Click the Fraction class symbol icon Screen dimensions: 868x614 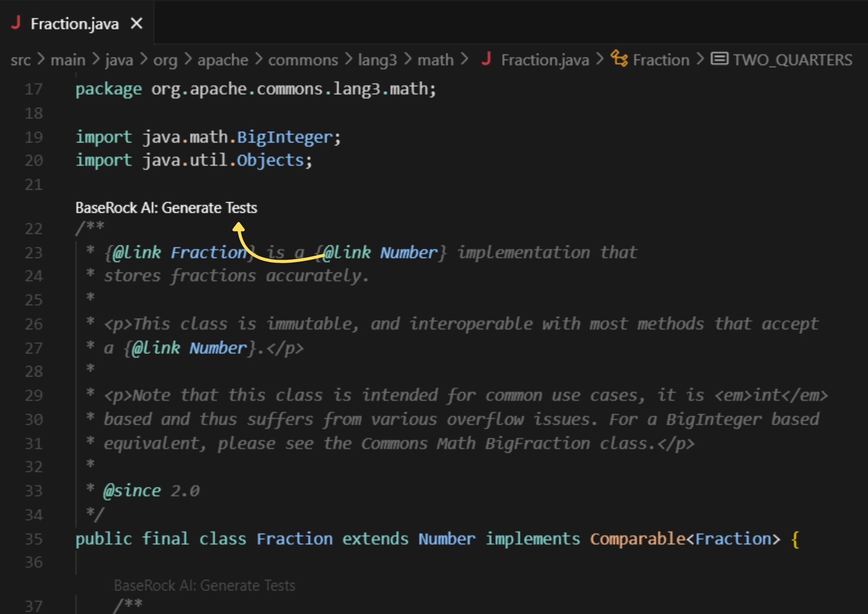pos(619,59)
